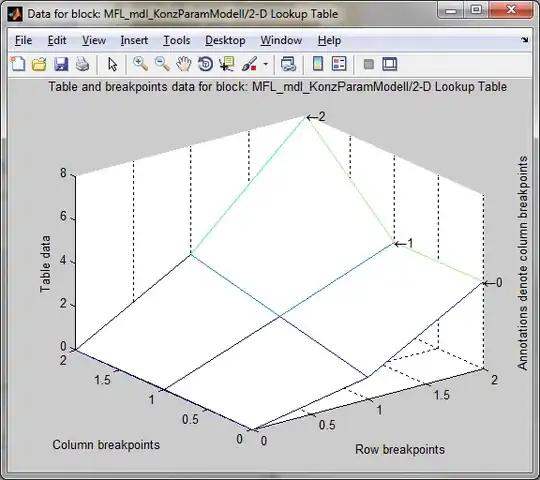Open the Window menu
The image size is (540, 480).
281,40
